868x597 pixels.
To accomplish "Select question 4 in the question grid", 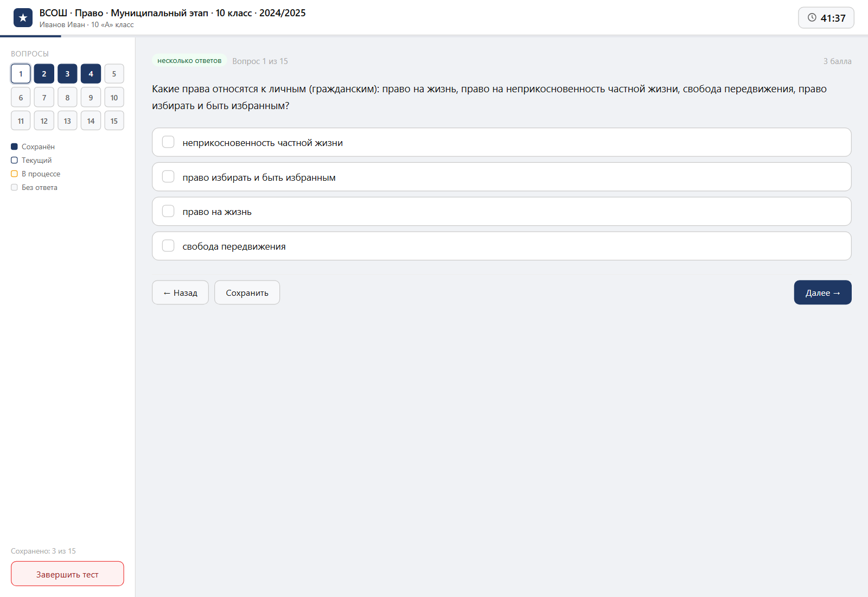I will (91, 74).
